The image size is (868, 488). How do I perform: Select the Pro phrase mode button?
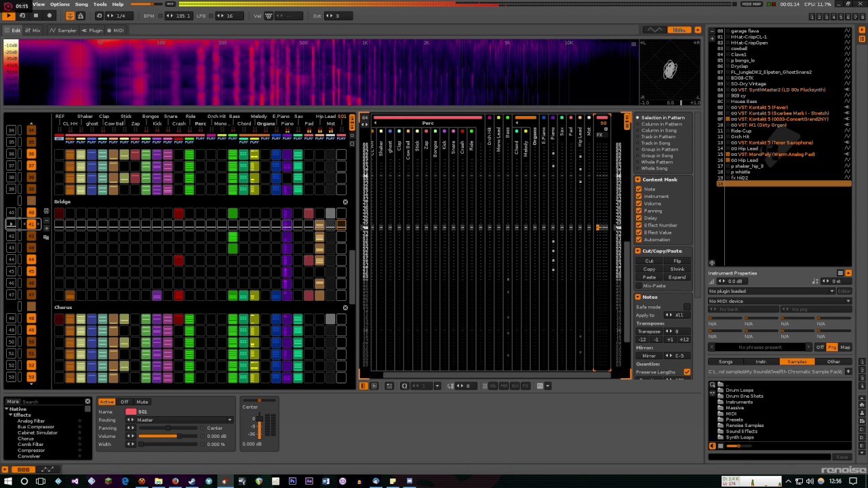click(x=832, y=348)
